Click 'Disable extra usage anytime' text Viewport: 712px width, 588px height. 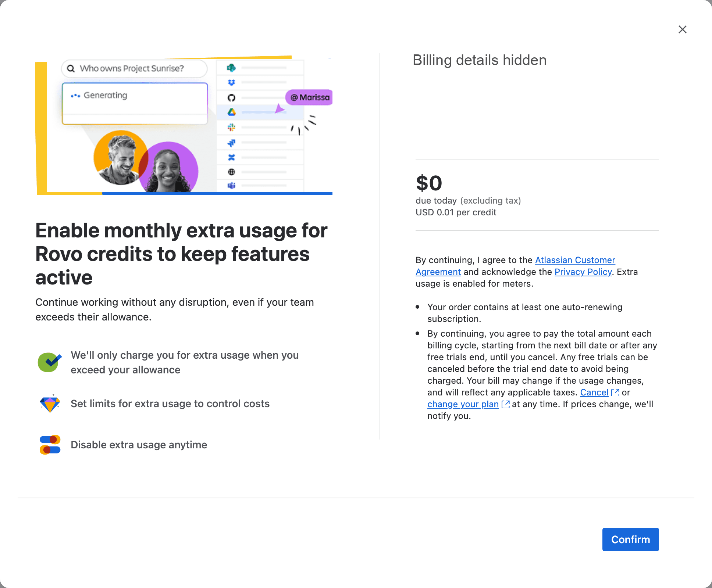click(139, 445)
